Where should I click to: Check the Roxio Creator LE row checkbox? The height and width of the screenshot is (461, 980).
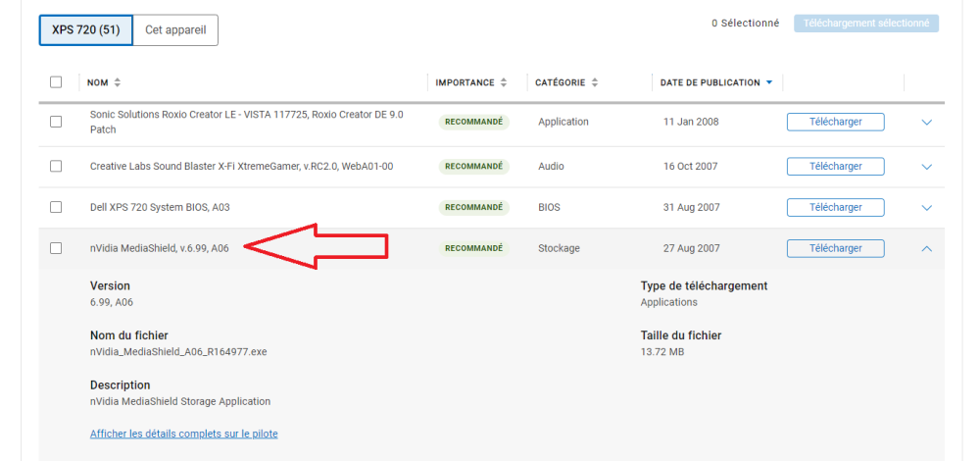[x=56, y=122]
